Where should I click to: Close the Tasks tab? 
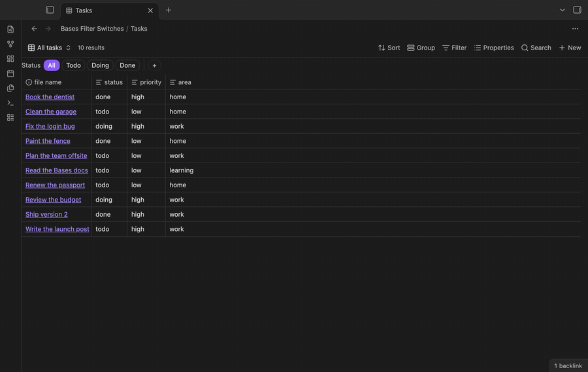[x=150, y=10]
